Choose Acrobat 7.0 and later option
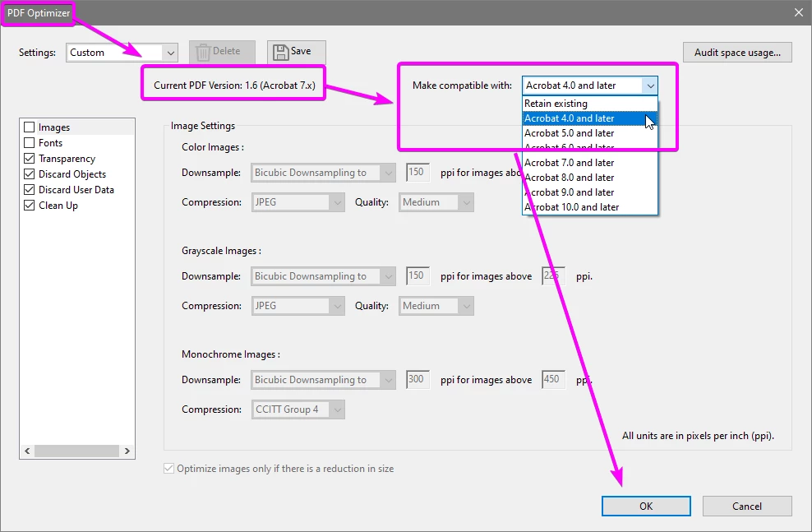 590,163
